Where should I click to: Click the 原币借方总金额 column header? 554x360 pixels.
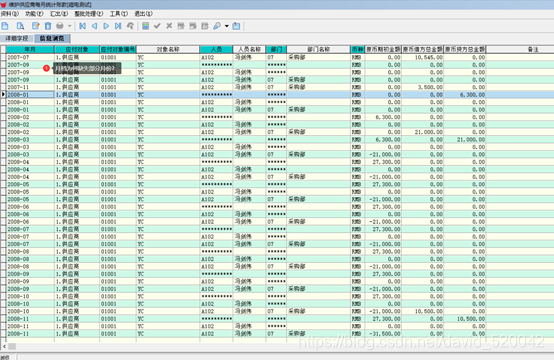[423, 49]
